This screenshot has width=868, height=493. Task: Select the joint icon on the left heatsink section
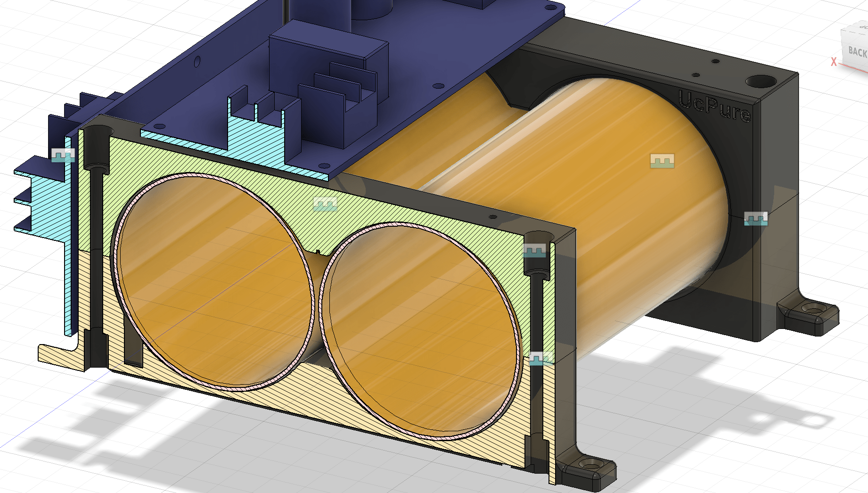coord(63,155)
